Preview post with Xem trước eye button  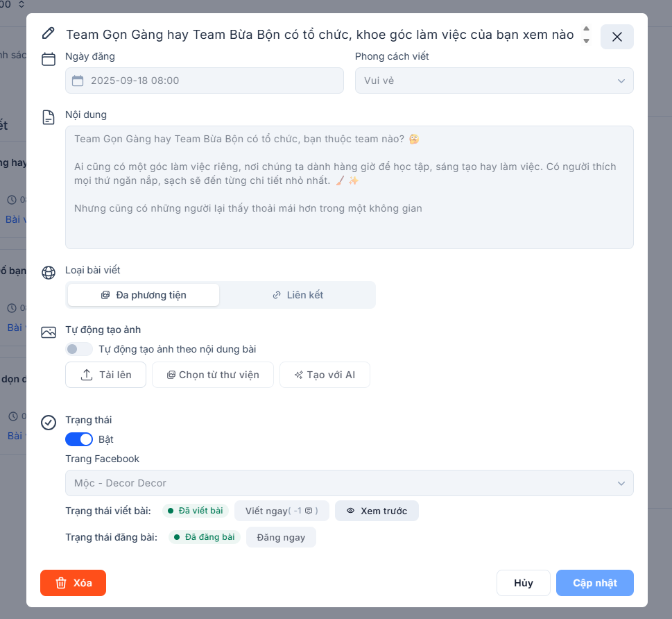click(x=377, y=511)
